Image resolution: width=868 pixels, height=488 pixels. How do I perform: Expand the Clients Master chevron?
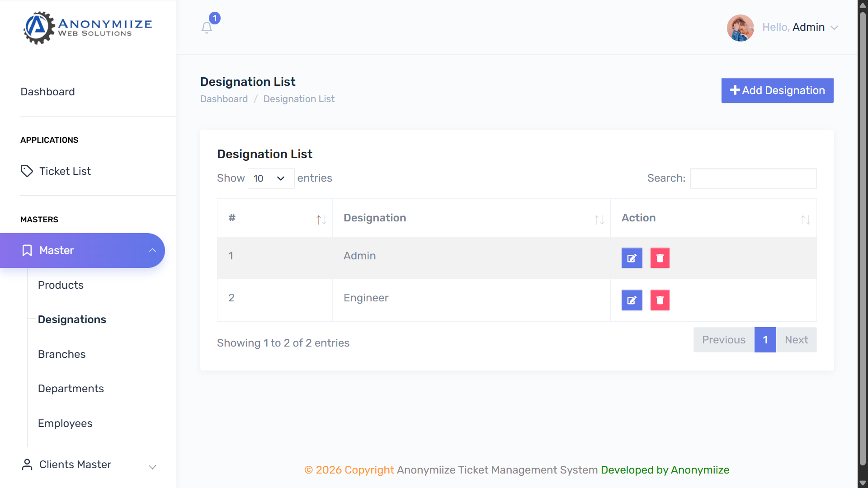[152, 467]
